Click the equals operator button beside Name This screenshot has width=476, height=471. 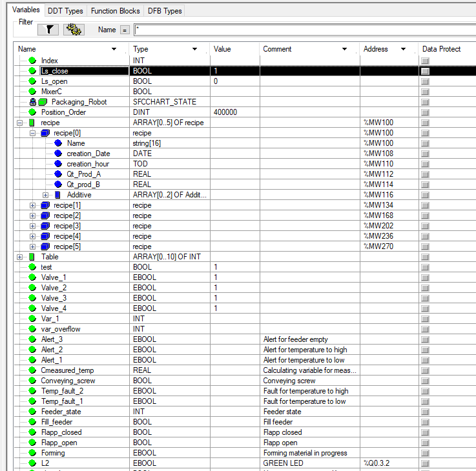(125, 30)
